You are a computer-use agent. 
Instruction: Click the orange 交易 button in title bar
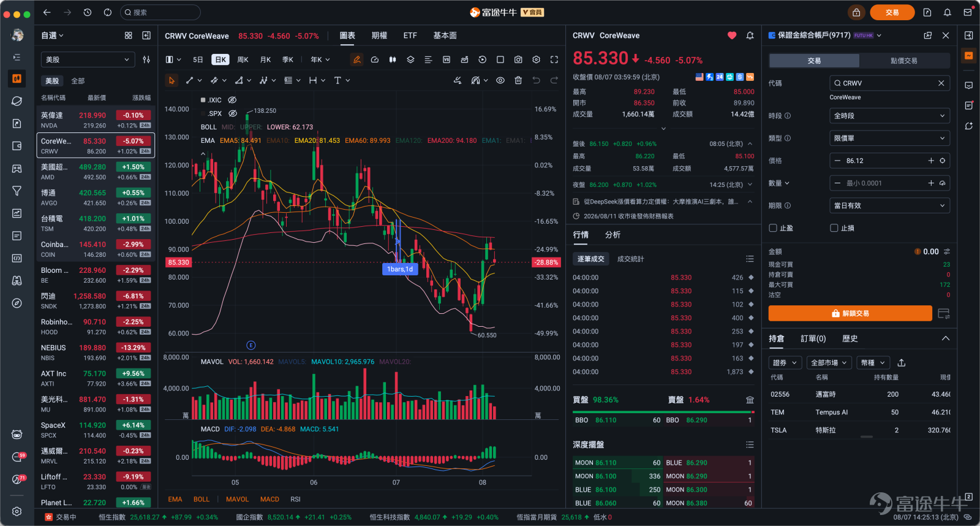click(x=892, y=12)
